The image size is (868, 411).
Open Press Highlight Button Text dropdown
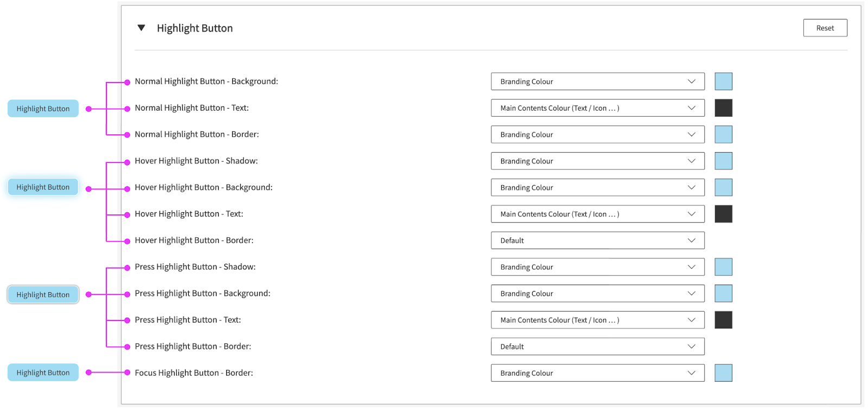[x=597, y=320]
